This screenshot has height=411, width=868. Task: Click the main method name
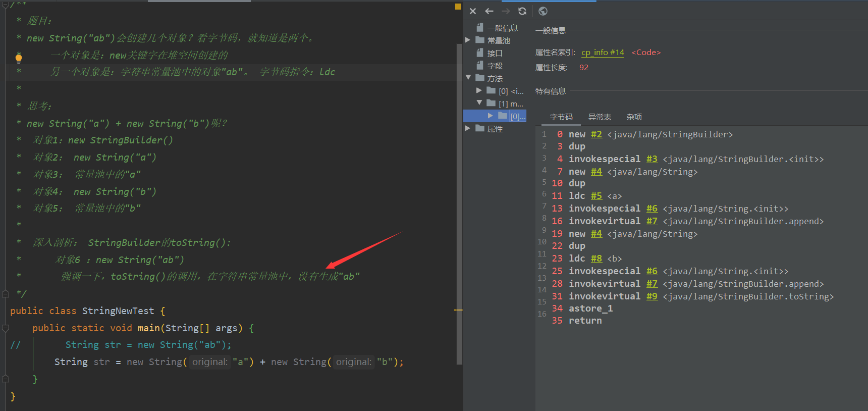point(149,328)
